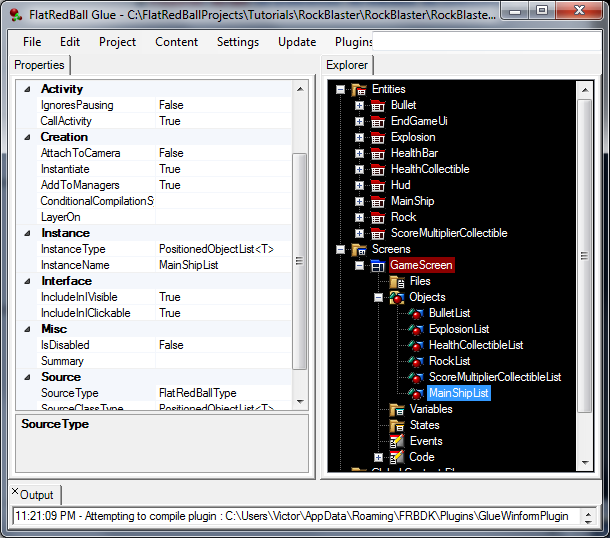Screen dimensions: 610x538
Task: Click the FlatRedBall Glue title bar icon
Action: pyautogui.click(x=16, y=15)
